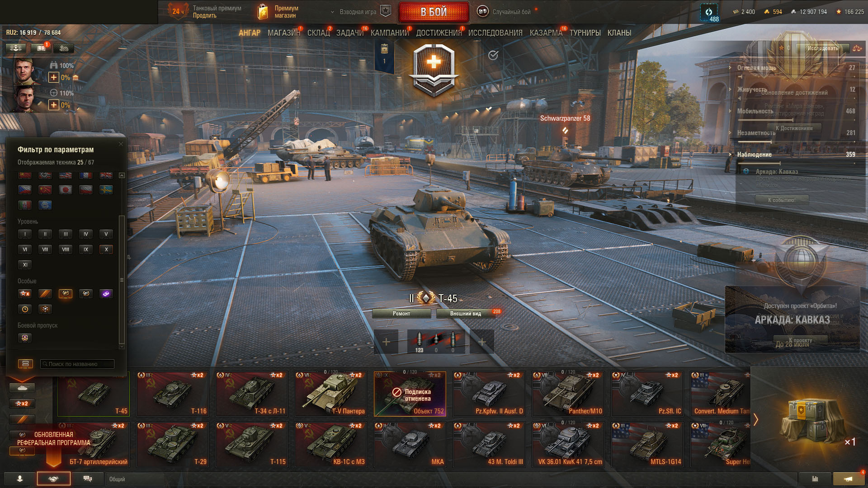Screen dimensions: 868x488
Task: Expand the Взводная игра dropdown arrow
Action: 332,12
